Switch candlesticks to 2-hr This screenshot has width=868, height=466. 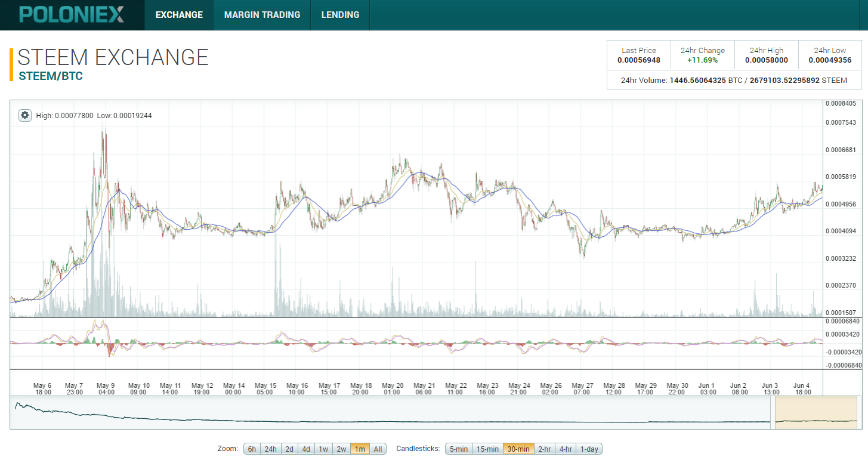tap(545, 449)
